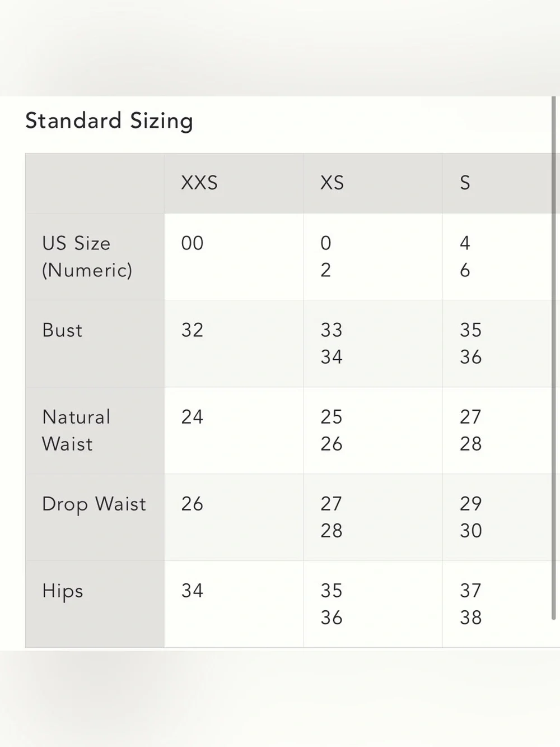Click the S hips cell 37 38

tap(501, 604)
